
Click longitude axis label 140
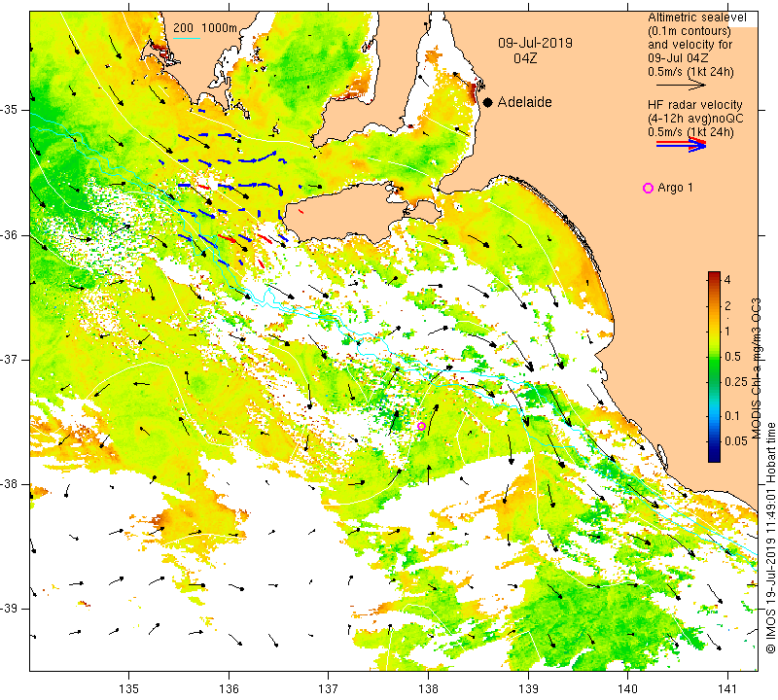click(x=627, y=689)
